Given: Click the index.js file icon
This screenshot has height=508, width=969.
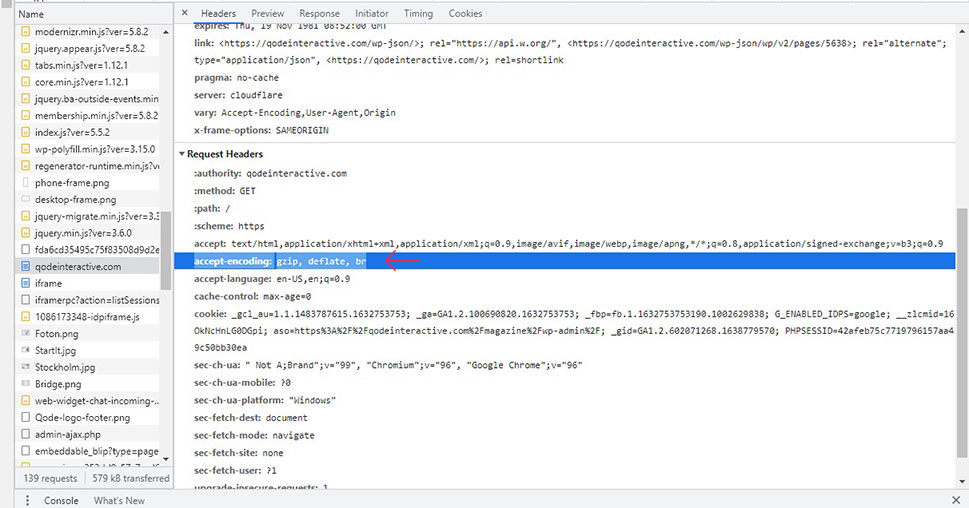Looking at the screenshot, I should [25, 132].
